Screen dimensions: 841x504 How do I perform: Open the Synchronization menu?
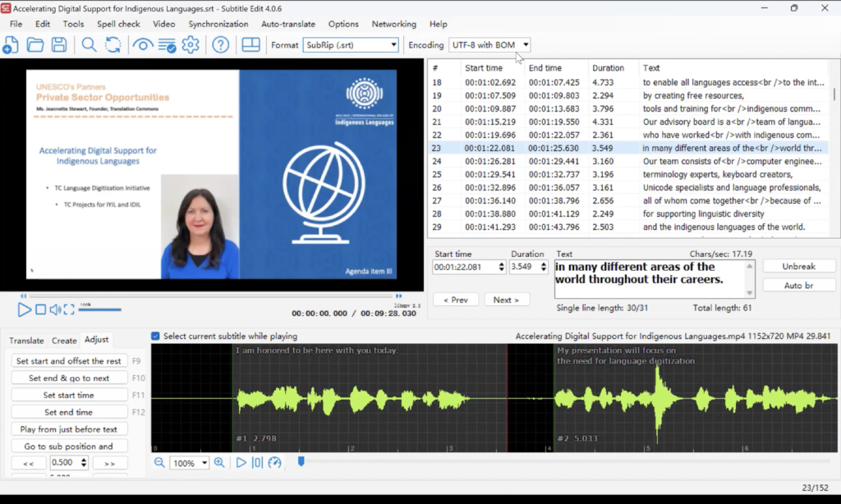[x=218, y=24]
